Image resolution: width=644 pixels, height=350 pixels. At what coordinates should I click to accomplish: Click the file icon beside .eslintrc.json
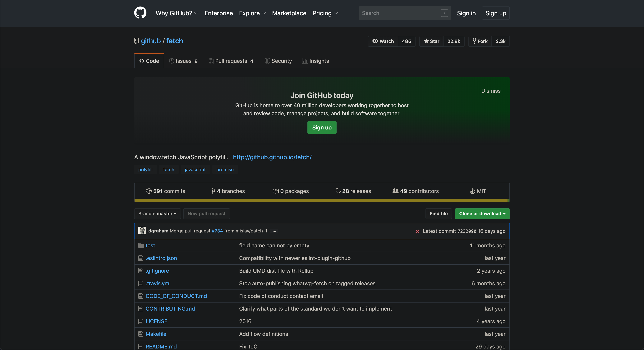click(x=140, y=258)
